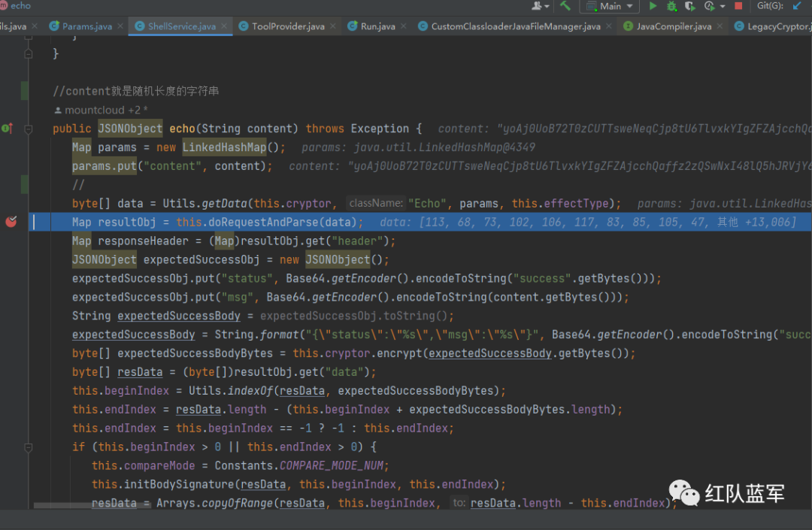812x530 pixels.
Task: Open the profiler dropdown arrow
Action: point(723,7)
